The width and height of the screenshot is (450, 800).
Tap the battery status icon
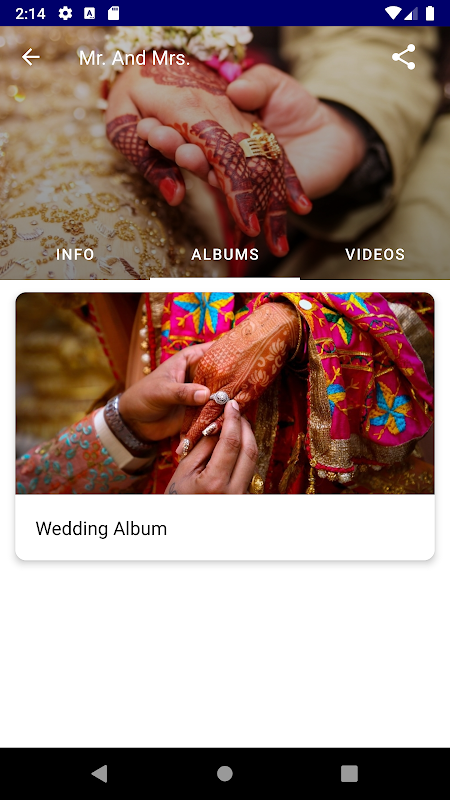pyautogui.click(x=430, y=13)
